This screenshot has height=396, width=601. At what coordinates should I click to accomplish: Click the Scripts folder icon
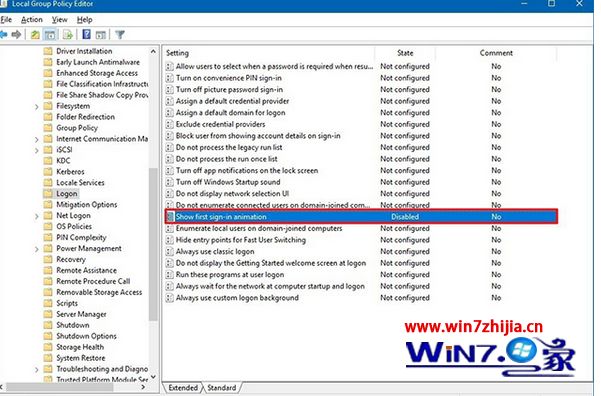coord(48,303)
